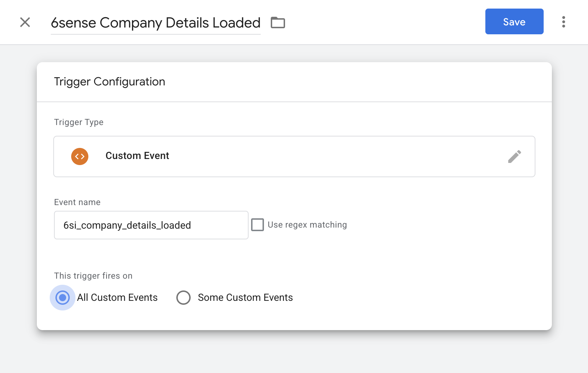Select Some Custom Events radio button

(183, 298)
